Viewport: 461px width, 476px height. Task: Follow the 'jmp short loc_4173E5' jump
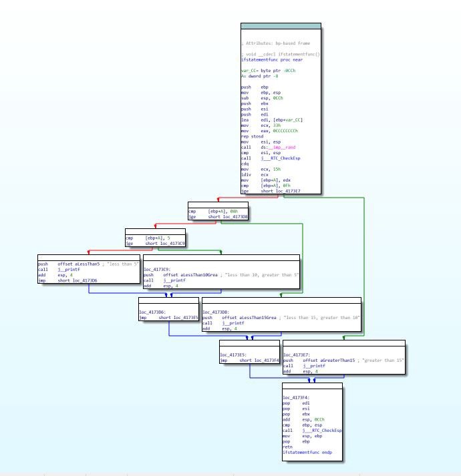click(x=168, y=318)
